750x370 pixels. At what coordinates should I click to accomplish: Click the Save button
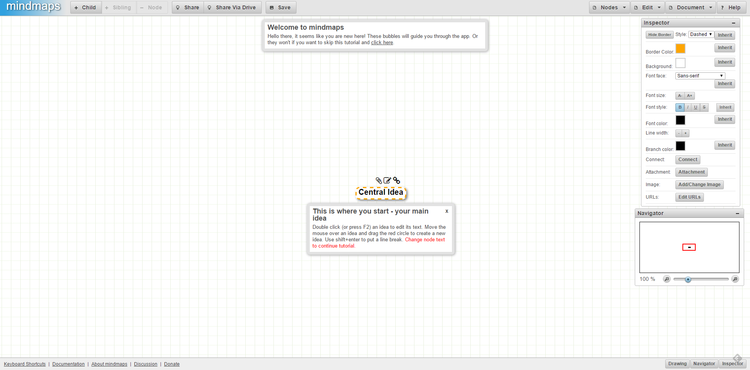tap(281, 8)
